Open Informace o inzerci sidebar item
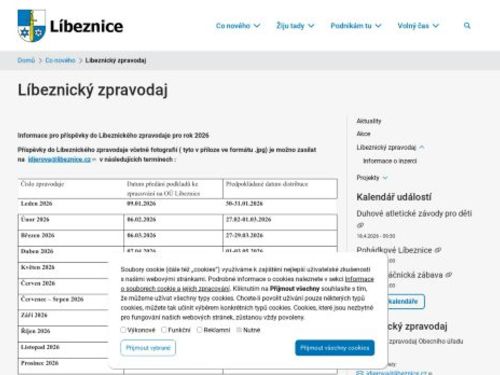The width and height of the screenshot is (500, 375). (390, 161)
